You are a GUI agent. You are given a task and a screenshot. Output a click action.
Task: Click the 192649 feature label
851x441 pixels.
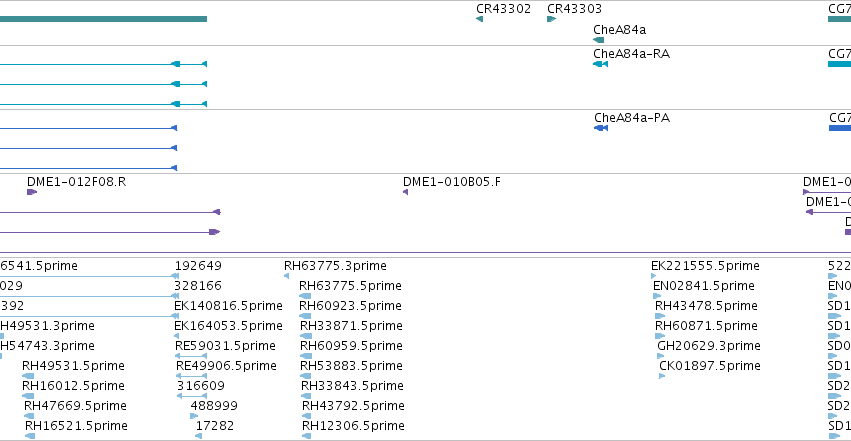point(198,266)
